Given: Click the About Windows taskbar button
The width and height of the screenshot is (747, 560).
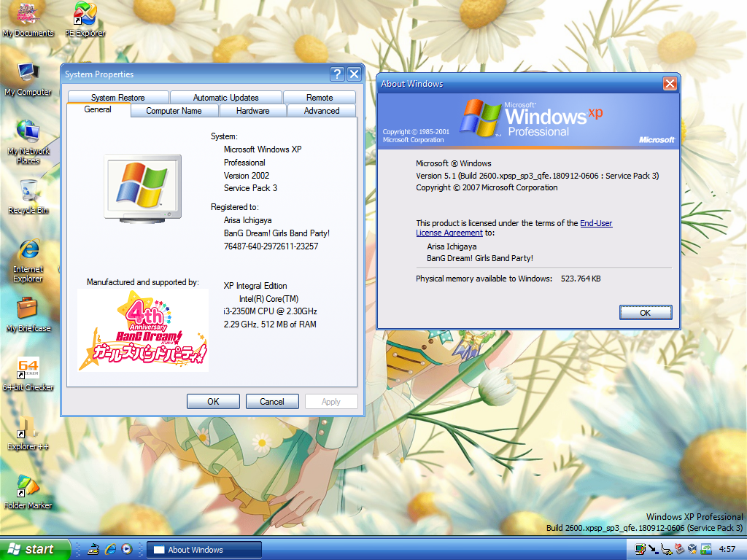Looking at the screenshot, I should pyautogui.click(x=204, y=550).
